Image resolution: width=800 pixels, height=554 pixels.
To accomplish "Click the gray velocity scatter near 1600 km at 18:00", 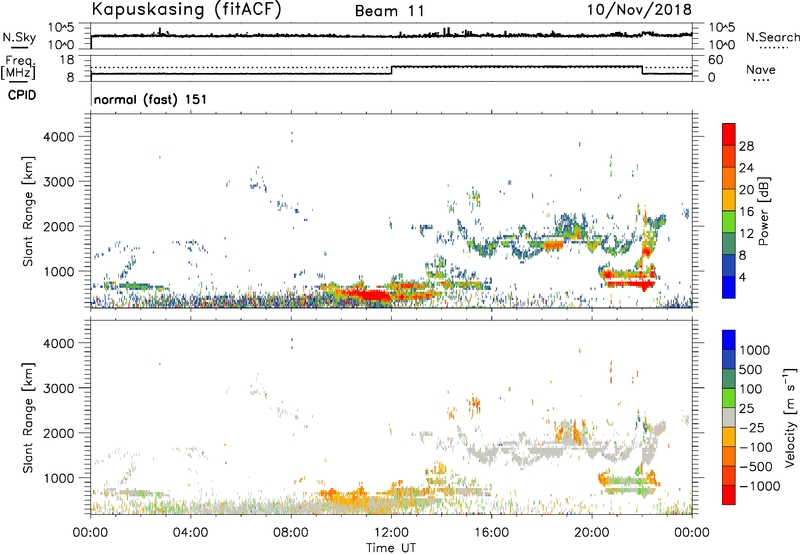I will [x=546, y=451].
